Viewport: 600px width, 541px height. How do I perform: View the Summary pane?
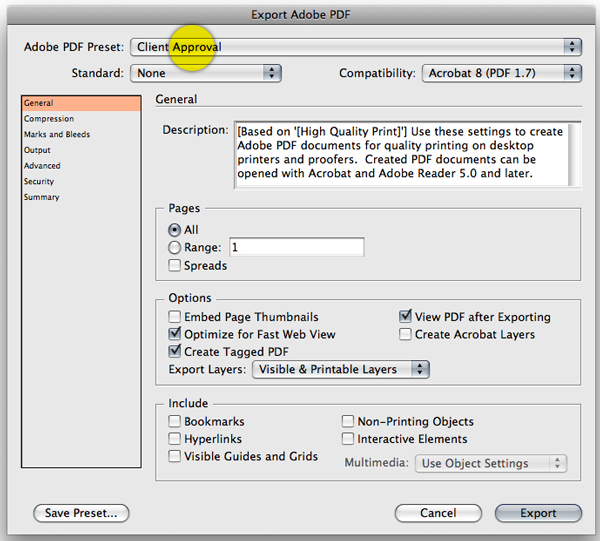81,197
